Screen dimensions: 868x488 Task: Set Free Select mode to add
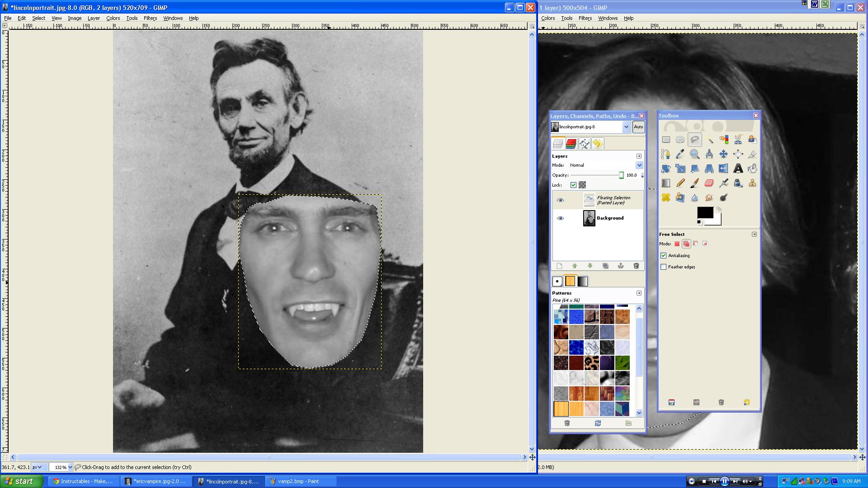click(x=686, y=244)
